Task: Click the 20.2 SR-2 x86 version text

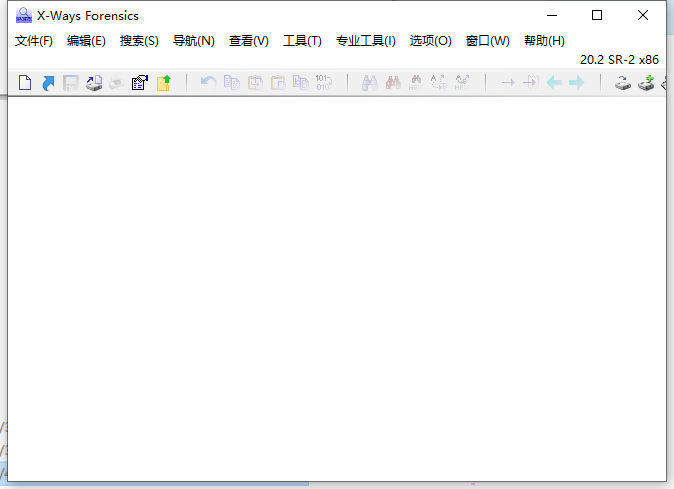Action: click(619, 60)
